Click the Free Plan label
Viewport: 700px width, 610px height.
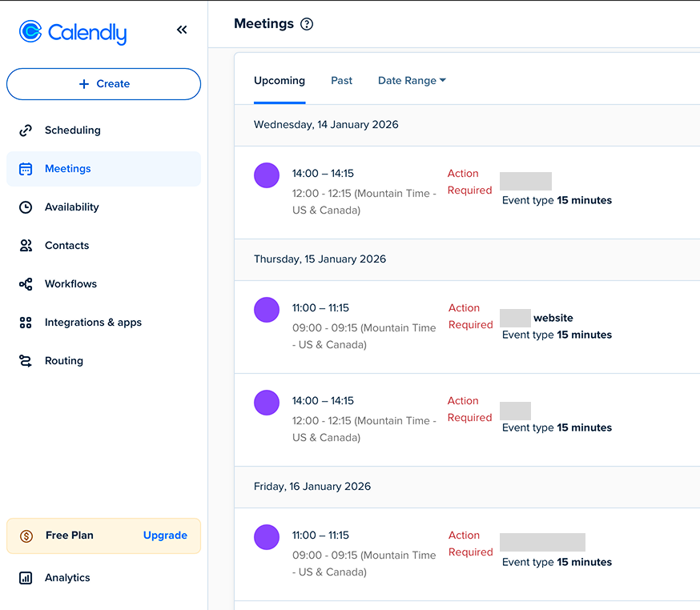pos(70,535)
